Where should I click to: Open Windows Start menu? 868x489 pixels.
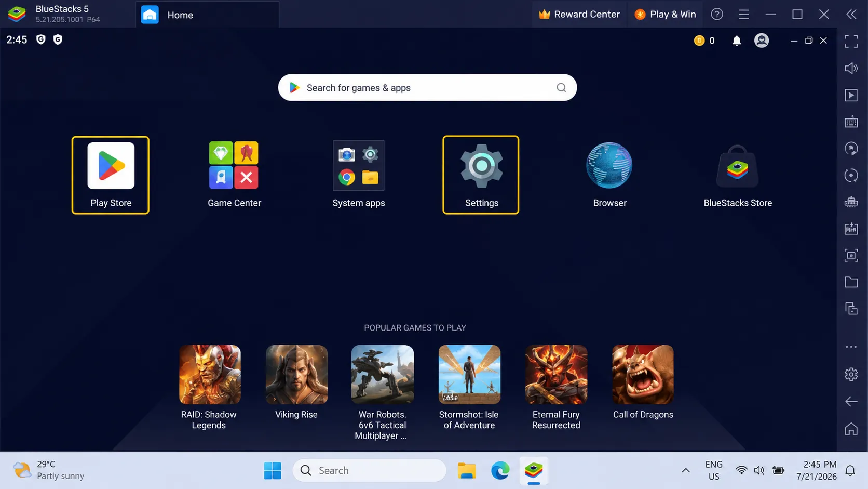[273, 470]
